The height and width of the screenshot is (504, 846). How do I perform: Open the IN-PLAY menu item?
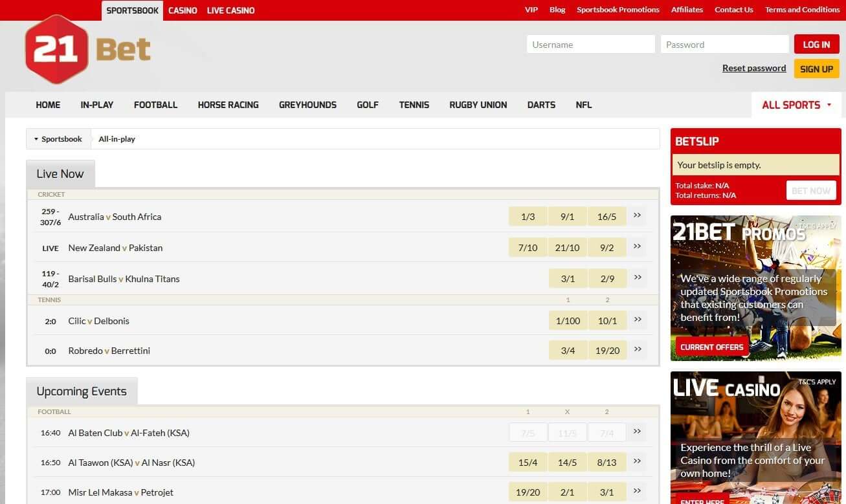click(x=97, y=105)
